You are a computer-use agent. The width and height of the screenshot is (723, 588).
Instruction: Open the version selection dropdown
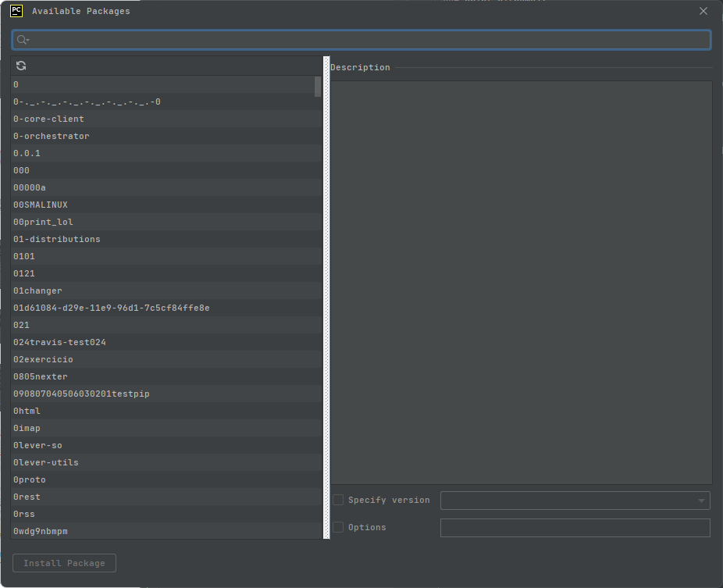point(700,500)
